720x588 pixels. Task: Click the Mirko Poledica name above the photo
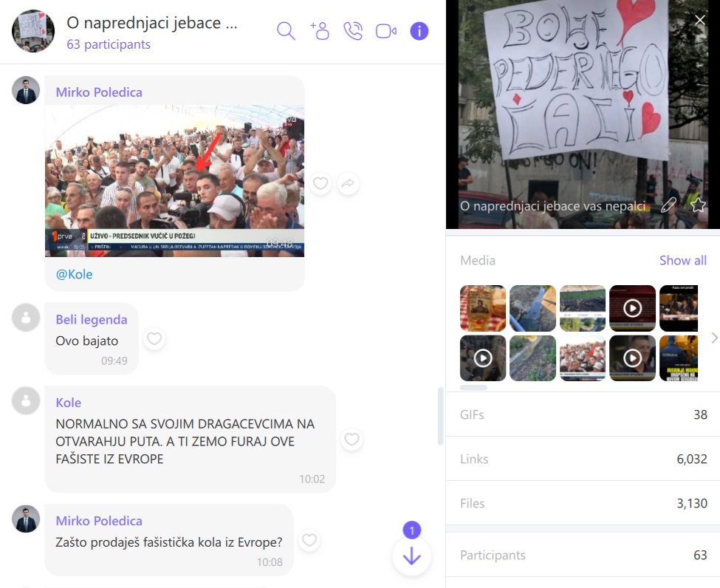point(99,92)
